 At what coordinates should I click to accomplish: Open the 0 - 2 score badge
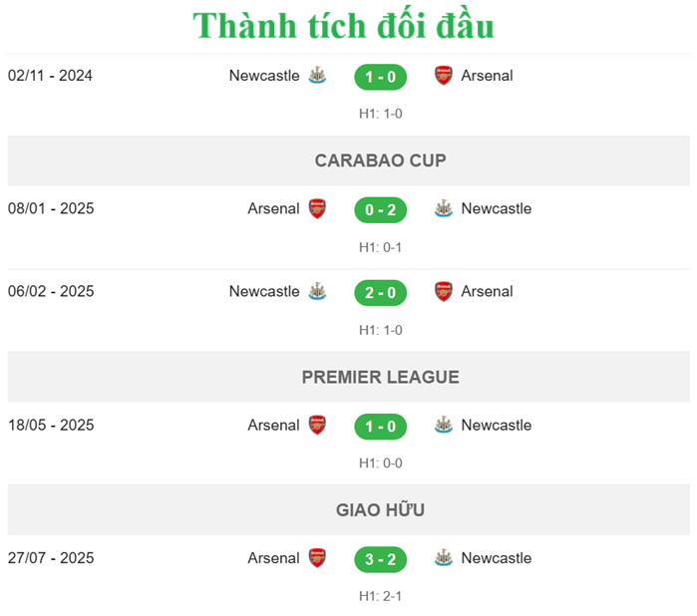pyautogui.click(x=380, y=210)
